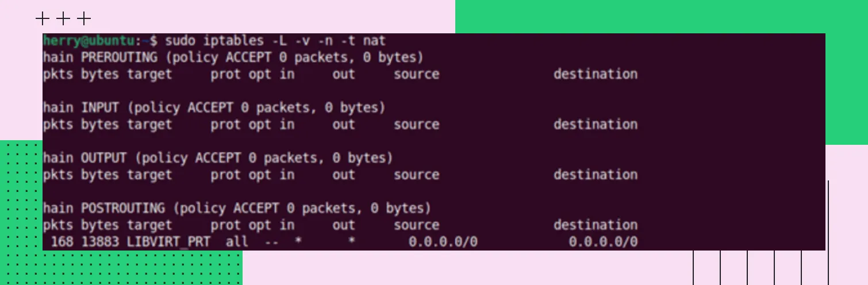Screen dimensions: 868x285
Task: Click the "all" protocol value in rule row
Action: click(x=237, y=242)
